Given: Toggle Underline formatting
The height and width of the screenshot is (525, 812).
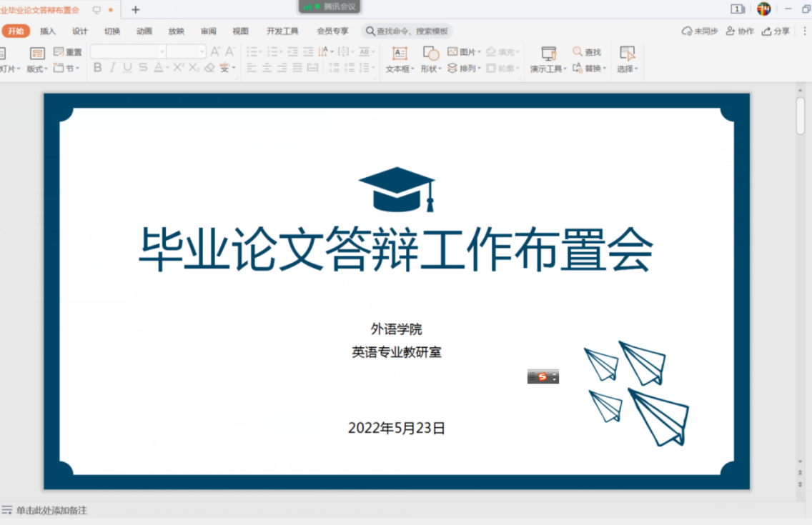Looking at the screenshot, I should [127, 68].
